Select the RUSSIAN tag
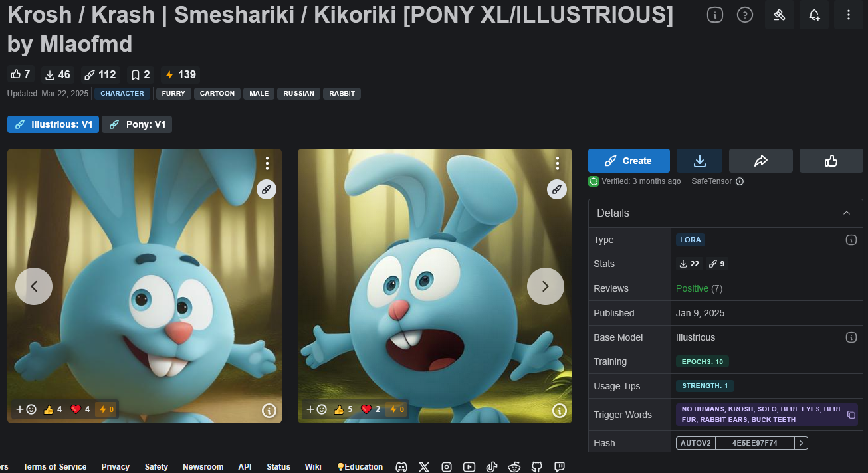868x473 pixels. click(298, 94)
